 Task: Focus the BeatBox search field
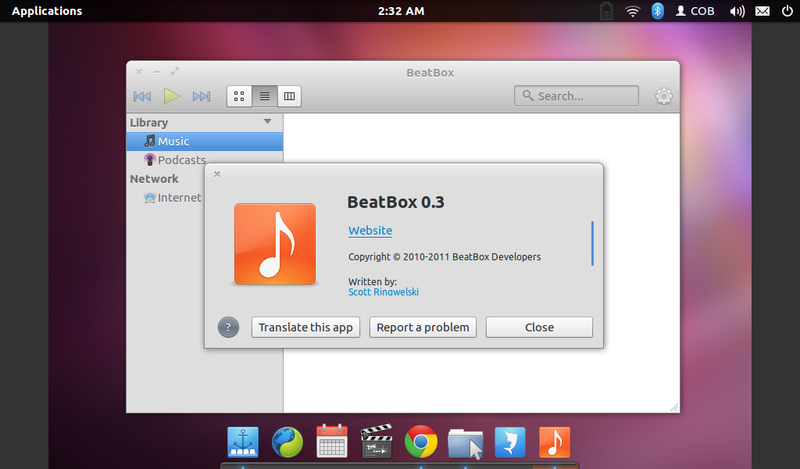pyautogui.click(x=577, y=96)
